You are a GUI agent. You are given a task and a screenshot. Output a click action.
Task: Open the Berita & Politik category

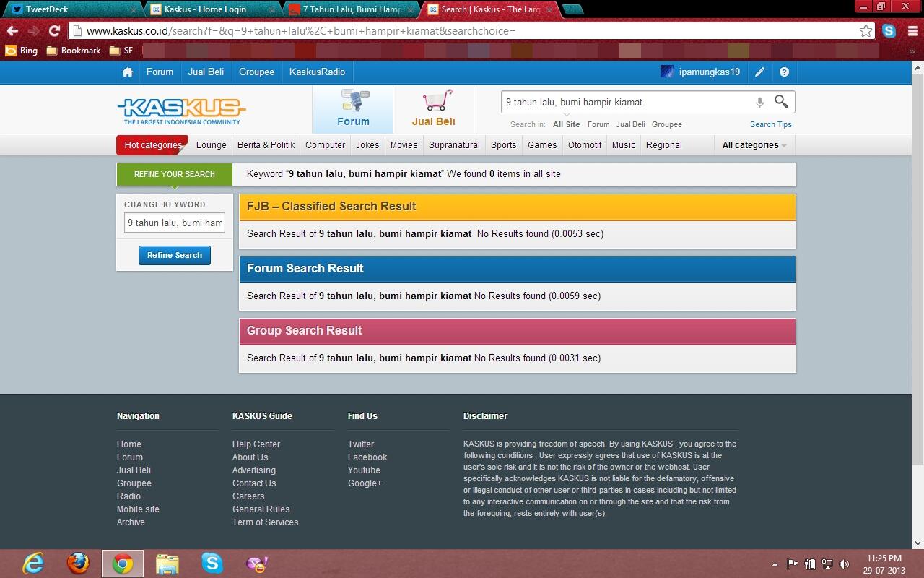(266, 145)
